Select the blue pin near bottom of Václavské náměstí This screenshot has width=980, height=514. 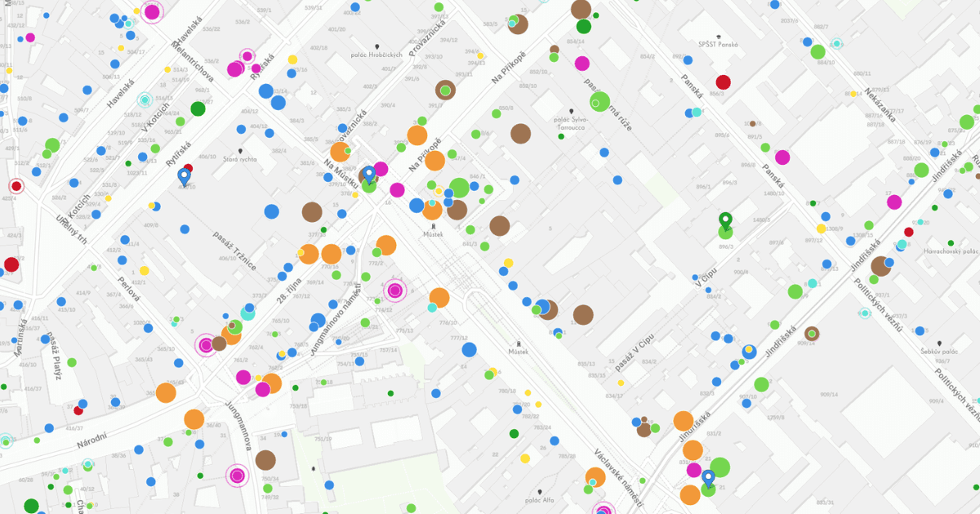click(x=709, y=476)
